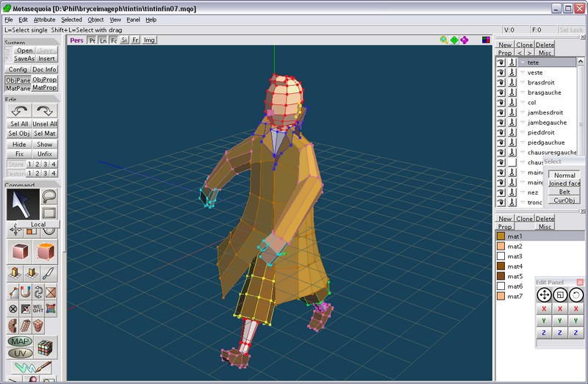This screenshot has width=588, height=384.
Task: Activate the arrow Select tool
Action: 23,204
